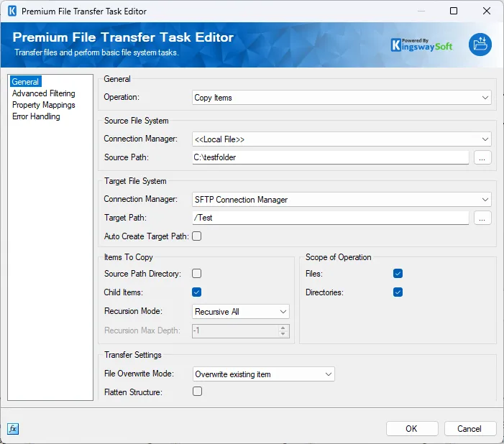Uncheck the Files scope checkbox
The width and height of the screenshot is (504, 444).
coord(398,274)
